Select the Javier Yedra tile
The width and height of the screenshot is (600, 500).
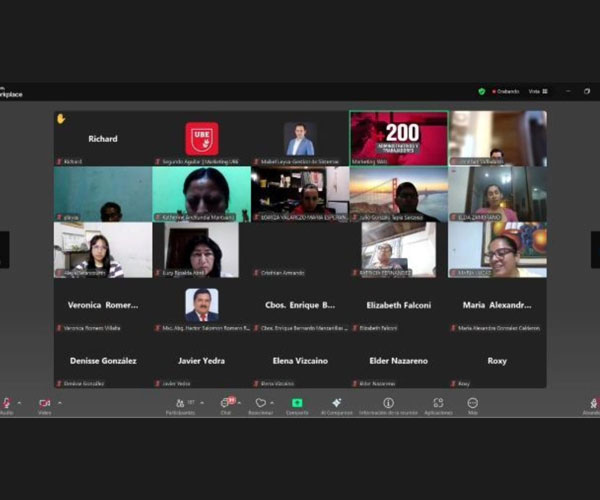202,361
